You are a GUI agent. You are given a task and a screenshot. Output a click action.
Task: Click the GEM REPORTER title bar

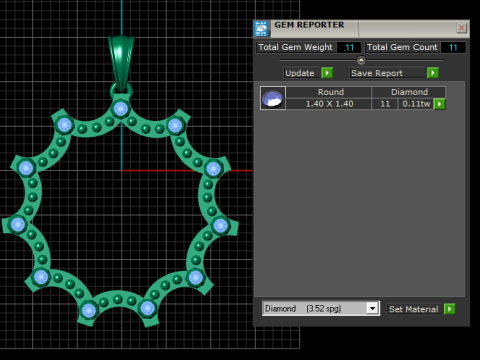click(363, 28)
